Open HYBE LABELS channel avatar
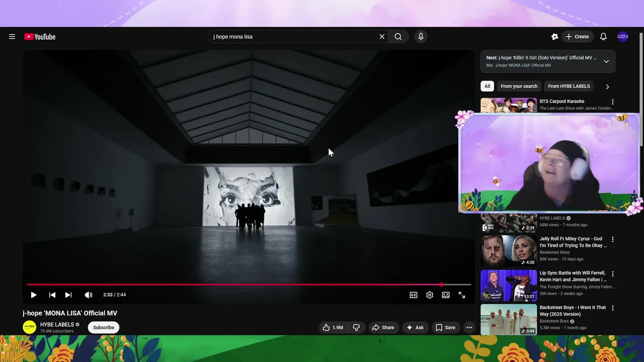644x362 pixels. click(x=30, y=327)
